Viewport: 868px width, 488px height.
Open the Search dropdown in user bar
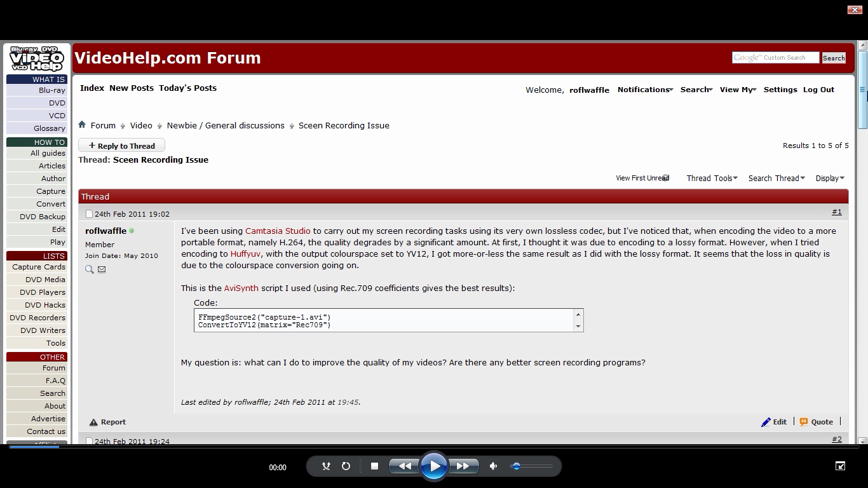coord(696,90)
